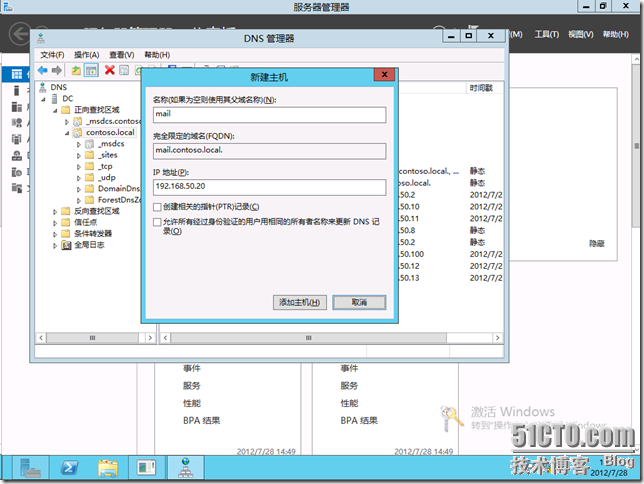This screenshot has height=484, width=644.
Task: Click the DC server icon in tree
Action: point(54,99)
